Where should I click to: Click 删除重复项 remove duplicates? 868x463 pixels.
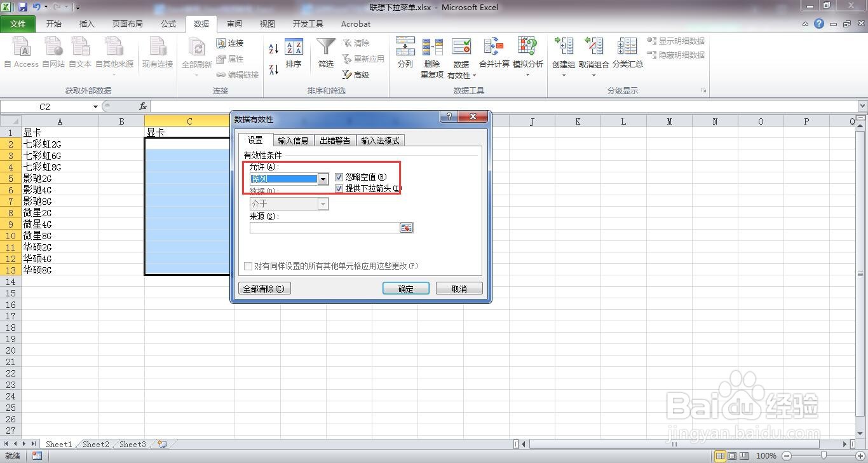(432, 57)
